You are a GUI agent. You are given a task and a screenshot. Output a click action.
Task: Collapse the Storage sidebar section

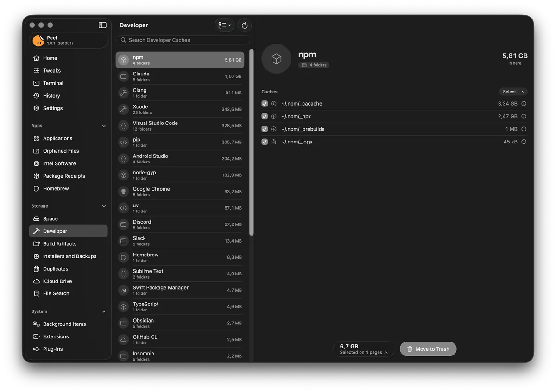[104, 206]
